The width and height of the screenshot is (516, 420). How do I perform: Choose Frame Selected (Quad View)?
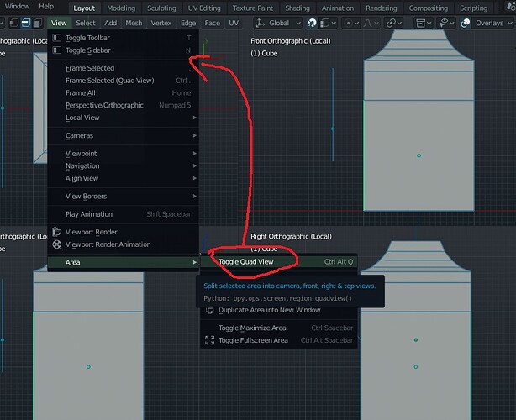coord(123,81)
